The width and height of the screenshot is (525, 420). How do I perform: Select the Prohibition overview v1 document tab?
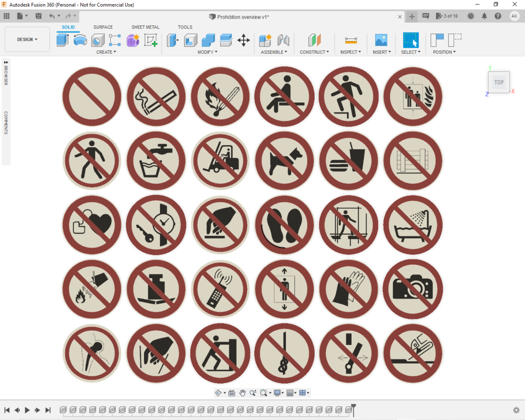[x=239, y=17]
